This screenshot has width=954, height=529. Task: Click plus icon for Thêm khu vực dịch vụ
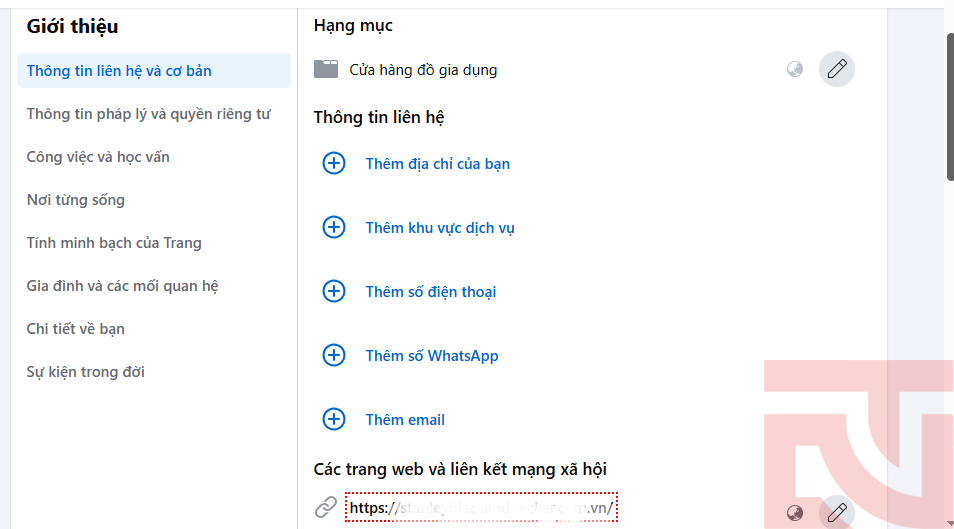tap(333, 227)
